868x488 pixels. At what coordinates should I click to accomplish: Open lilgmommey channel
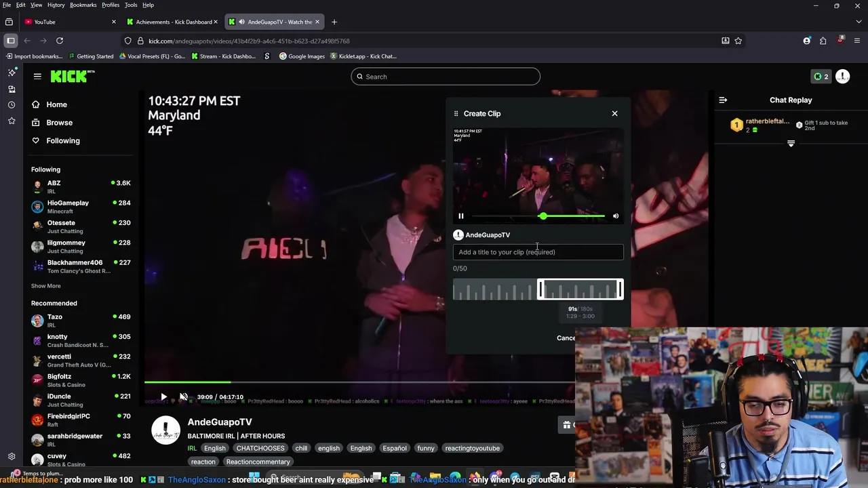coord(81,246)
